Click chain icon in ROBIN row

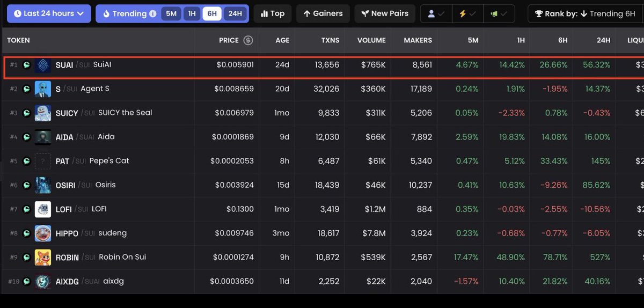pyautogui.click(x=27, y=258)
